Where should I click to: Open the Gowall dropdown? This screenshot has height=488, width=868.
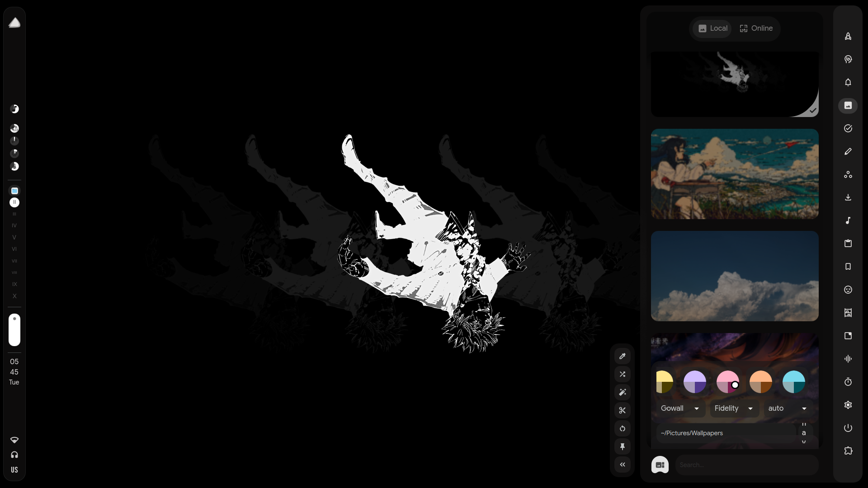680,408
